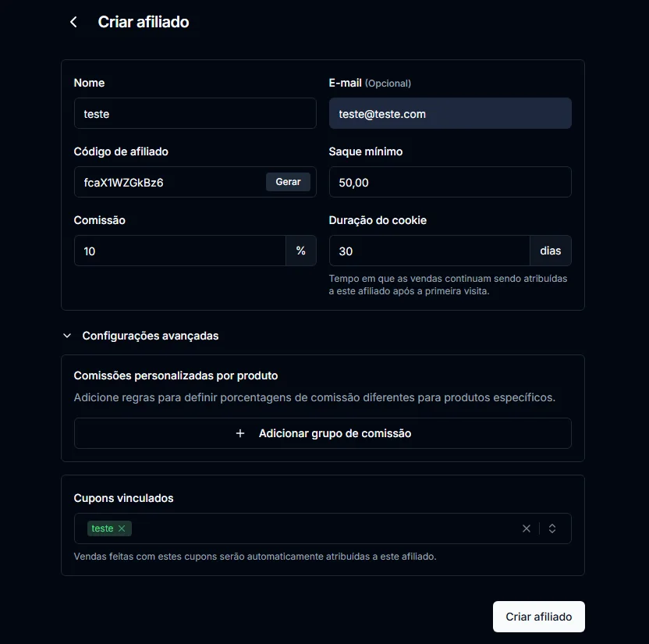Screen dimensions: 649x644
Task: Submit the Criar afiliado button
Action: (x=538, y=617)
